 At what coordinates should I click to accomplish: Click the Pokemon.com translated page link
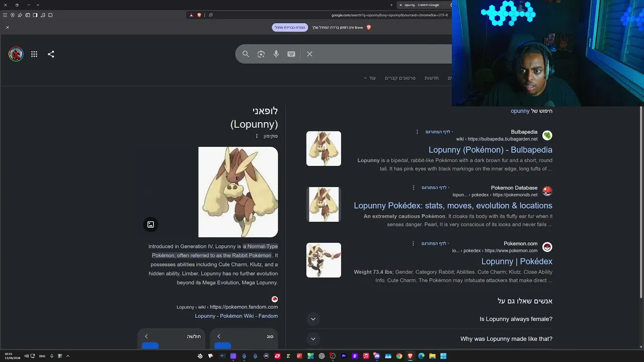pyautogui.click(x=434, y=244)
